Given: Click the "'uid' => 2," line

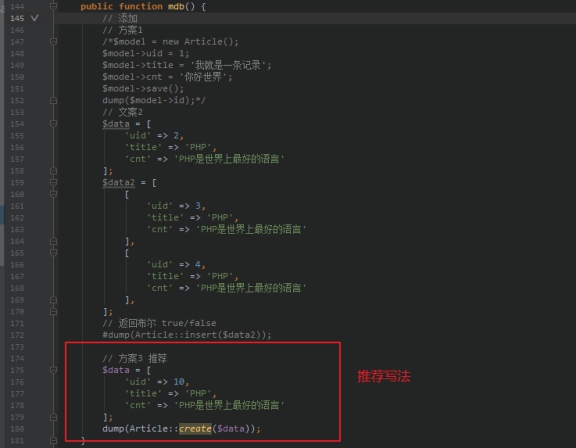Looking at the screenshot, I should pos(154,136).
